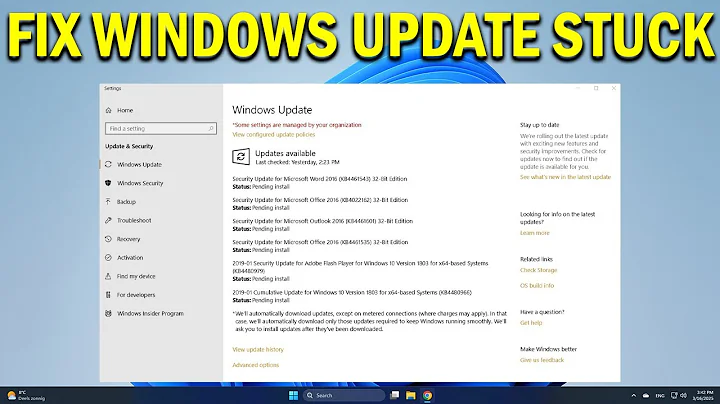Click the Microsoft Outlook 2016 security update entry
The height and width of the screenshot is (404, 720).
tap(322, 225)
